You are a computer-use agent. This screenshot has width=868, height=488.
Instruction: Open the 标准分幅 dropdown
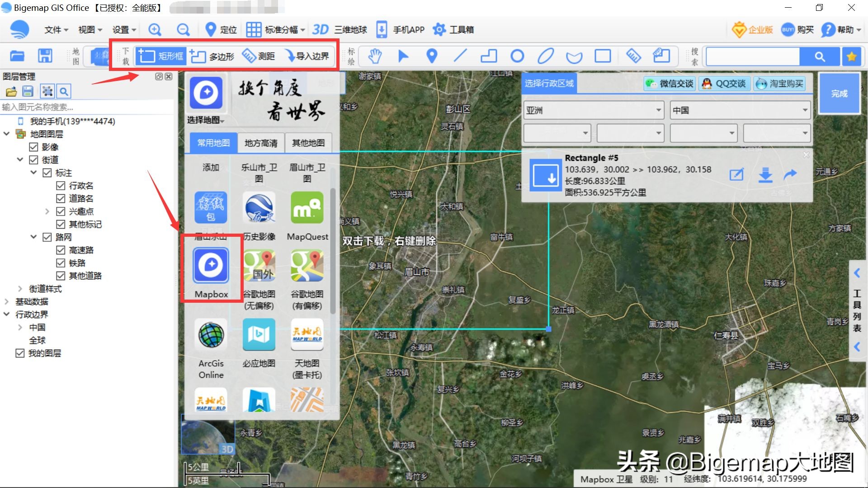pos(276,30)
